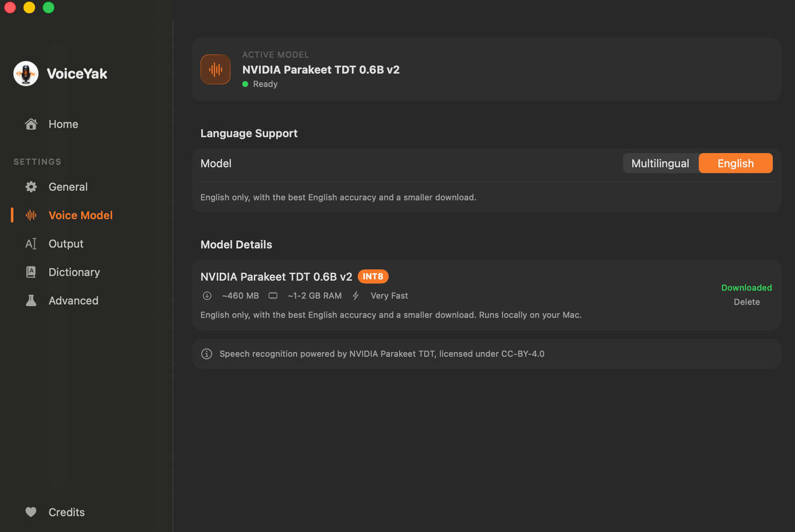Click the SETTINGS section header
This screenshot has width=795, height=532.
pyautogui.click(x=37, y=162)
